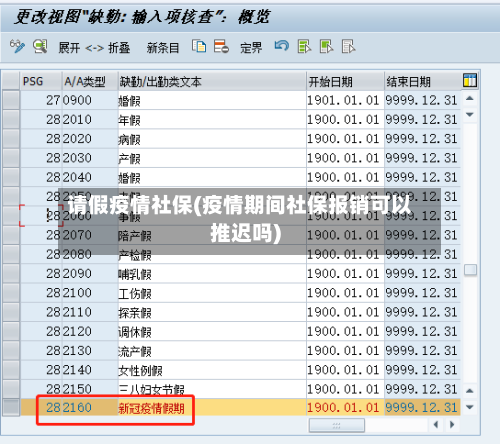This screenshot has height=444, width=500.
Task: Click the undo arrow icon
Action: [282, 46]
